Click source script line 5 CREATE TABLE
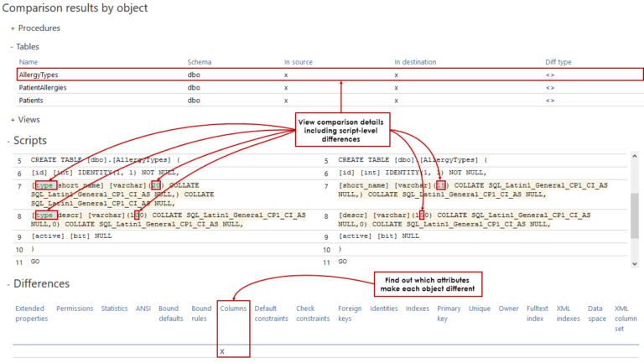 105,160
